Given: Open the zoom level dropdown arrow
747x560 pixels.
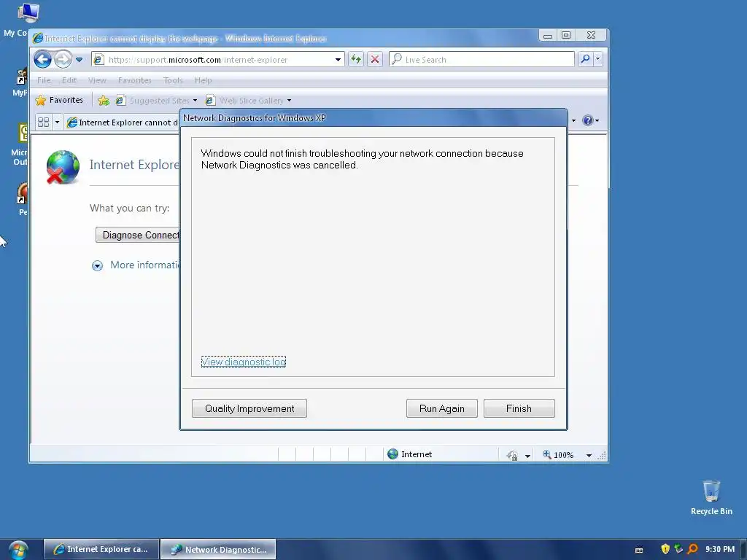Looking at the screenshot, I should click(589, 456).
